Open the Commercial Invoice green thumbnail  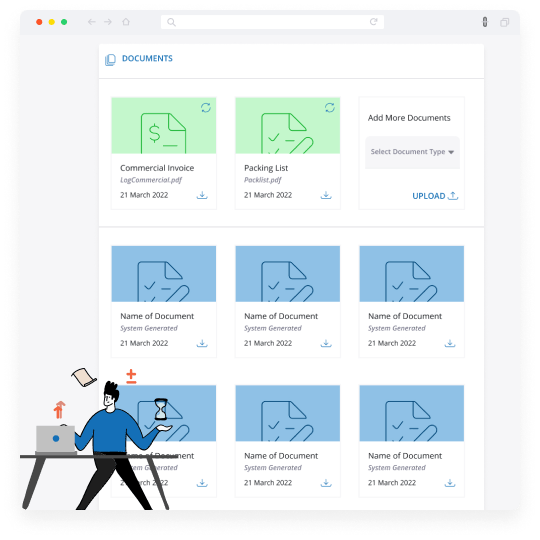(x=164, y=126)
